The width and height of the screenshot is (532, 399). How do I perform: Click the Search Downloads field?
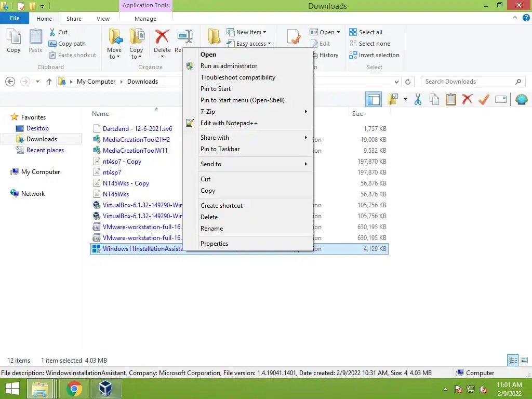(473, 82)
